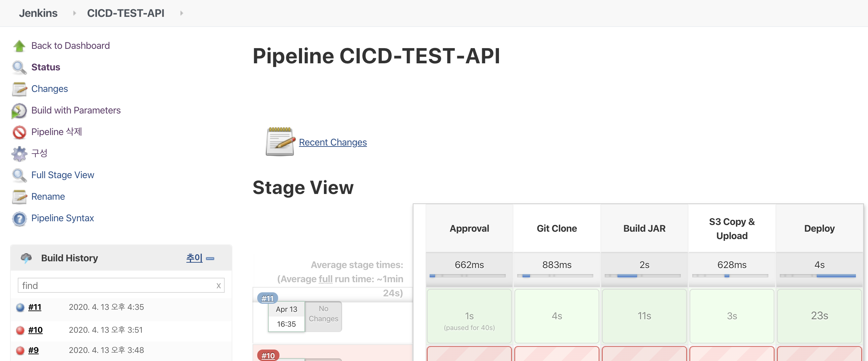
Task: Click the blue status ball for build #11
Action: [x=20, y=307]
